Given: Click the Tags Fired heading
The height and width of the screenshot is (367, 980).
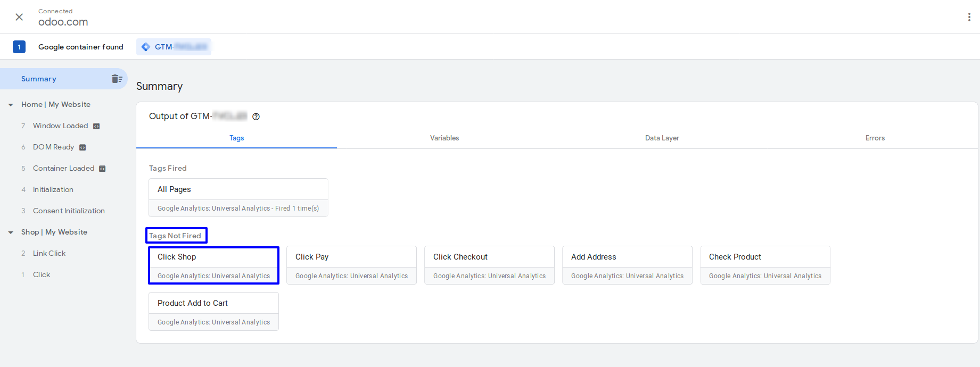Looking at the screenshot, I should (168, 168).
